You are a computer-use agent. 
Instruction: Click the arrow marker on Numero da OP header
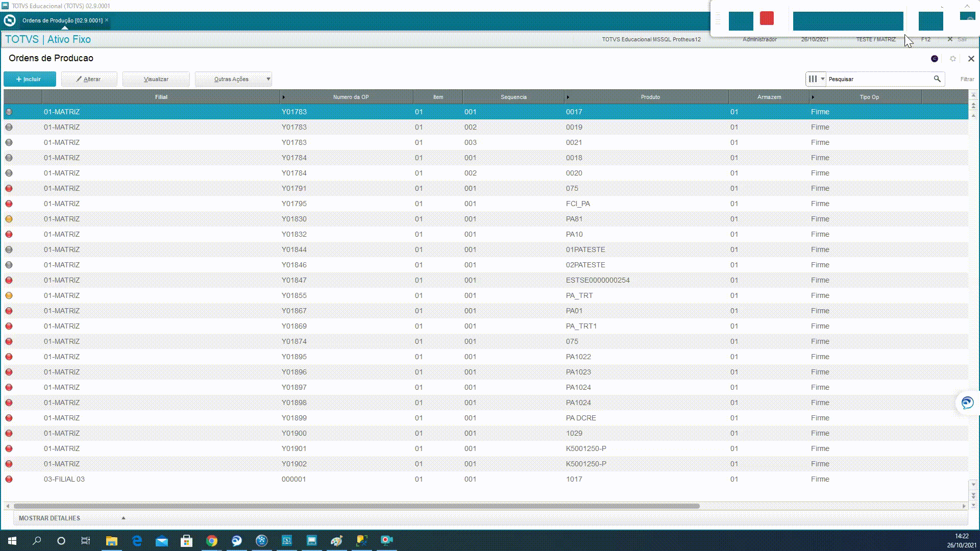click(x=283, y=97)
